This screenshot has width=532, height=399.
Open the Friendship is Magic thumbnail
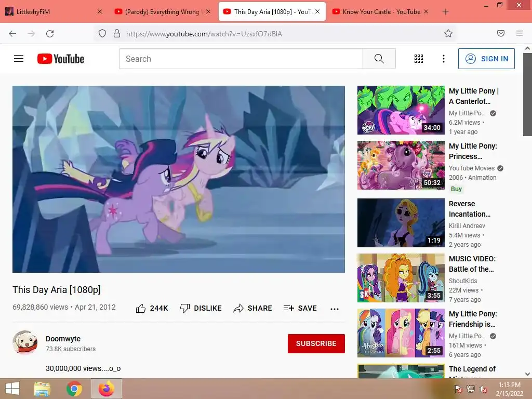[401, 333]
